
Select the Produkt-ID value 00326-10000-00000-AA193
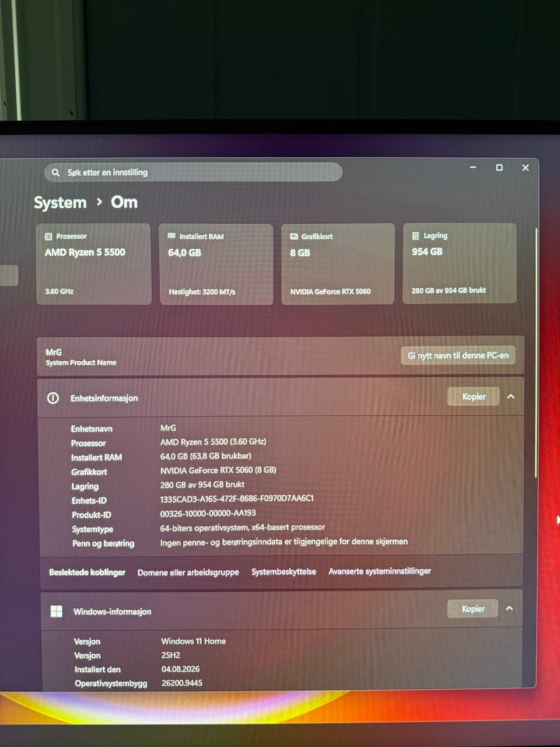208,513
